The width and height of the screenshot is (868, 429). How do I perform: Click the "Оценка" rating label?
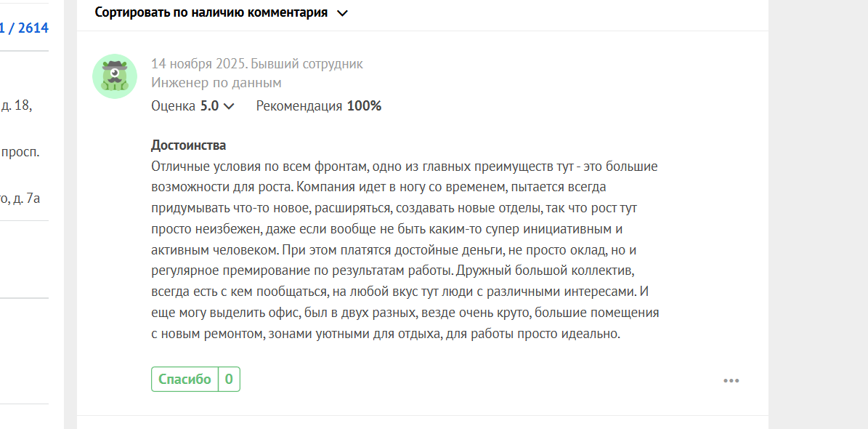click(174, 106)
